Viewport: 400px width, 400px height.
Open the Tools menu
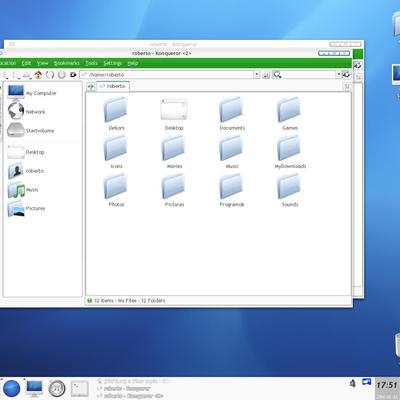(91, 63)
